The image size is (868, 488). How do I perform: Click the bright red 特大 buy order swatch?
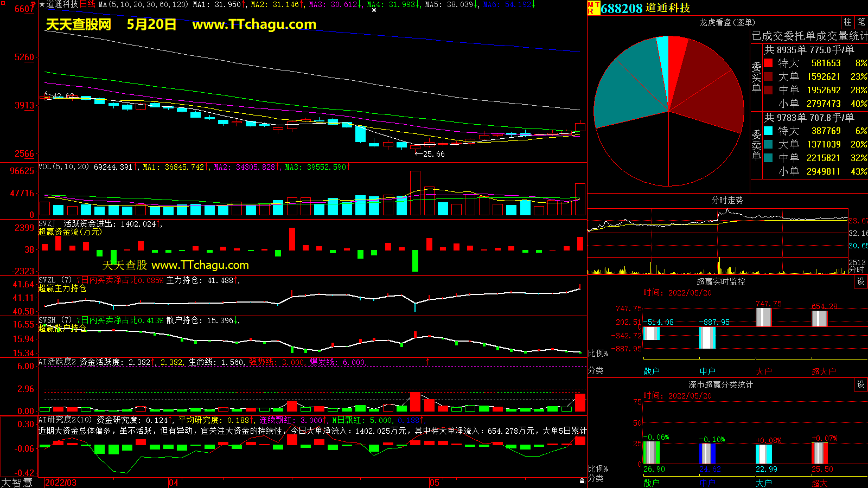click(x=768, y=63)
